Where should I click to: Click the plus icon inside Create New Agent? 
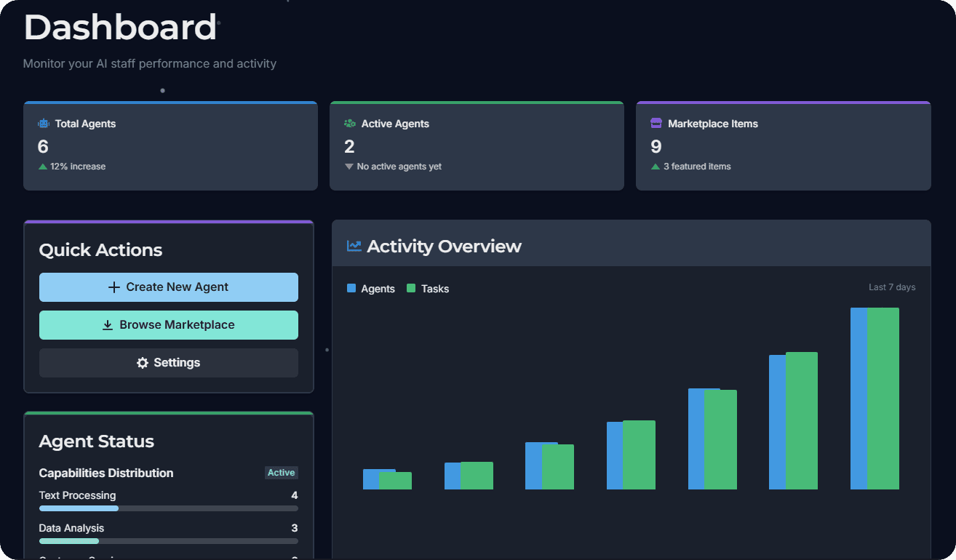pyautogui.click(x=113, y=287)
